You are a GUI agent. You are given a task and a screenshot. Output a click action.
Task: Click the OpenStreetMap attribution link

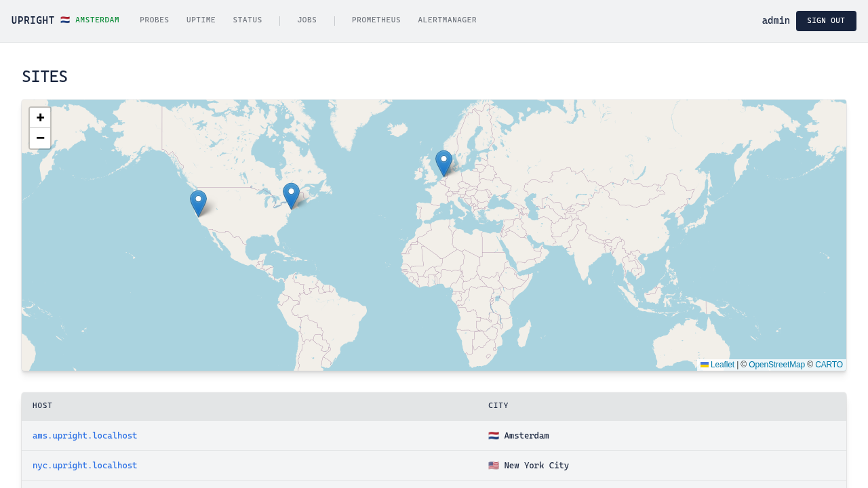click(776, 365)
